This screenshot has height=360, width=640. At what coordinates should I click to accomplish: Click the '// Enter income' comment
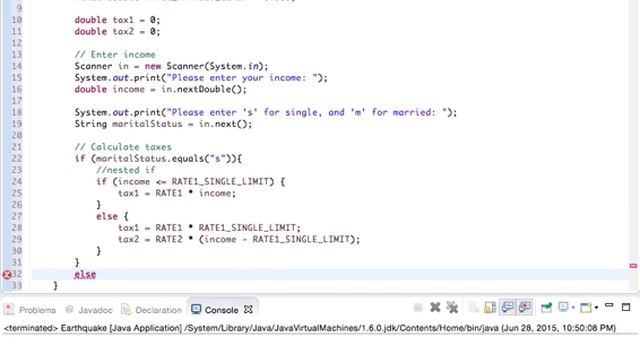115,54
